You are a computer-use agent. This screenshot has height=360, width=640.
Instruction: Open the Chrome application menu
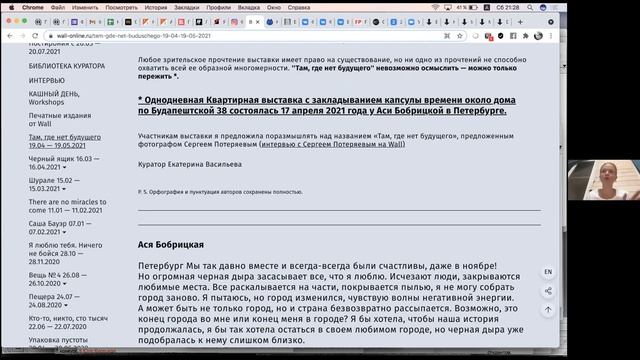pyautogui.click(x=33, y=7)
